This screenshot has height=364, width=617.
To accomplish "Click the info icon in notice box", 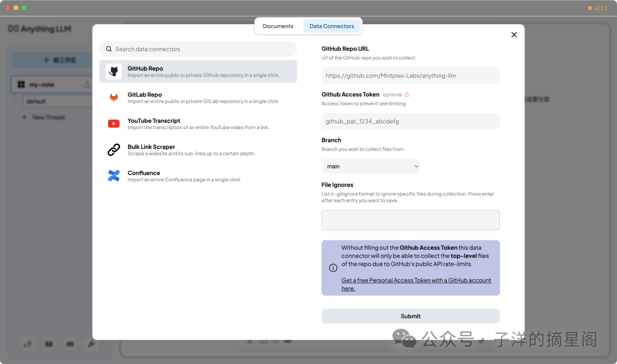I will 333,268.
